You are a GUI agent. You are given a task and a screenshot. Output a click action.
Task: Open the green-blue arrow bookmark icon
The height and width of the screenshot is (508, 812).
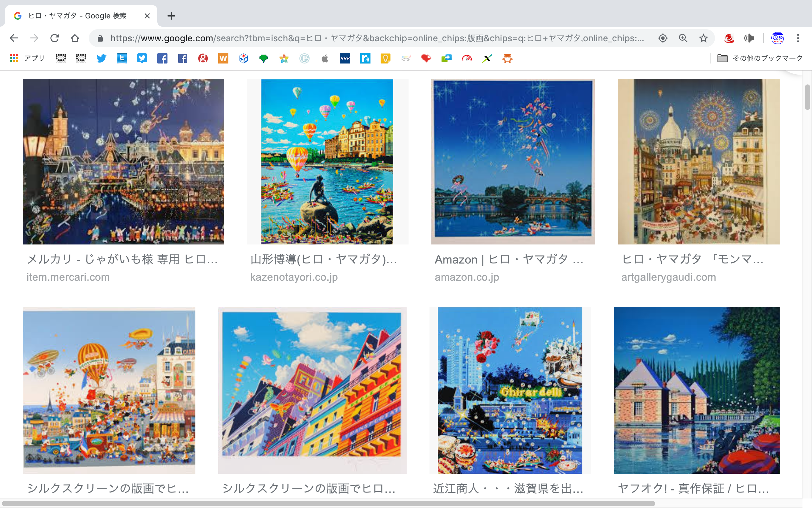(x=447, y=58)
